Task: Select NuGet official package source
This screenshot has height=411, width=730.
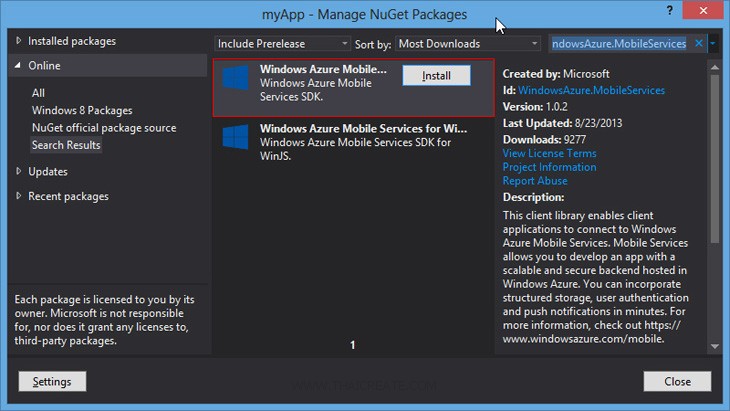Action: (104, 128)
